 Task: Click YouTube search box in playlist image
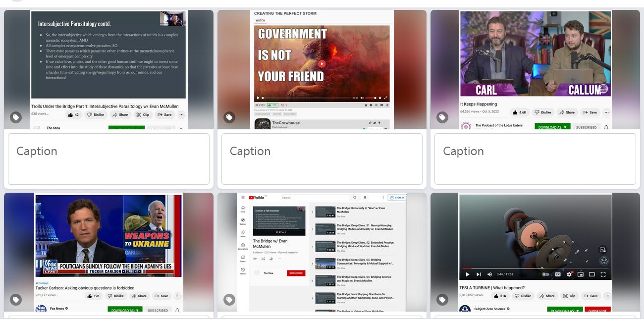point(316,198)
